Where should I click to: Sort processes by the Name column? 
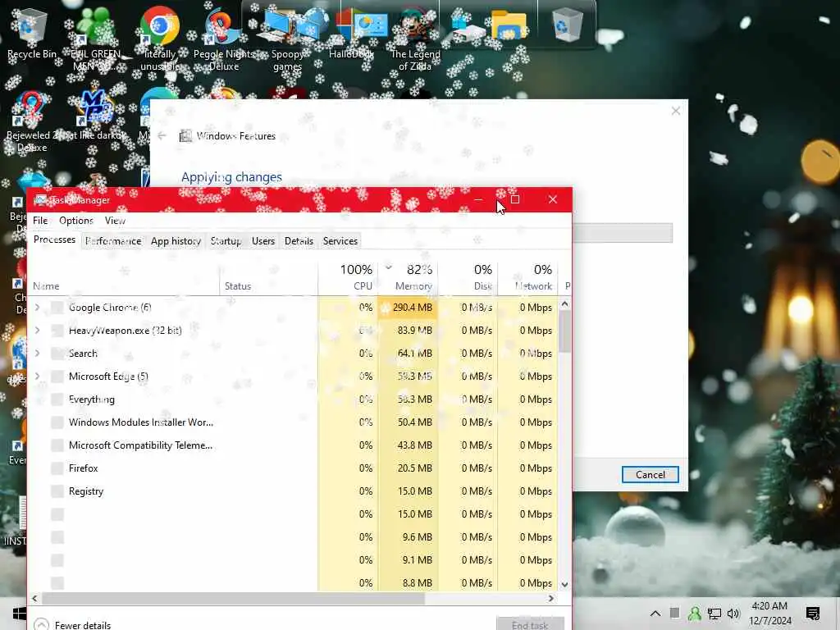coord(124,277)
